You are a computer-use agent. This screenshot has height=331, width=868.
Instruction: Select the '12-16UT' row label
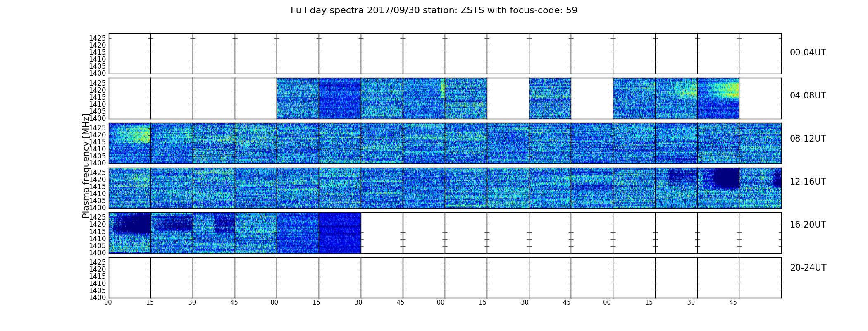808,182
